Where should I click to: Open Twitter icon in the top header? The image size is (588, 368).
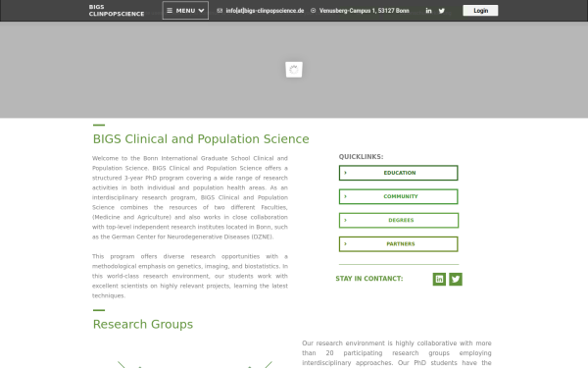pyautogui.click(x=442, y=11)
